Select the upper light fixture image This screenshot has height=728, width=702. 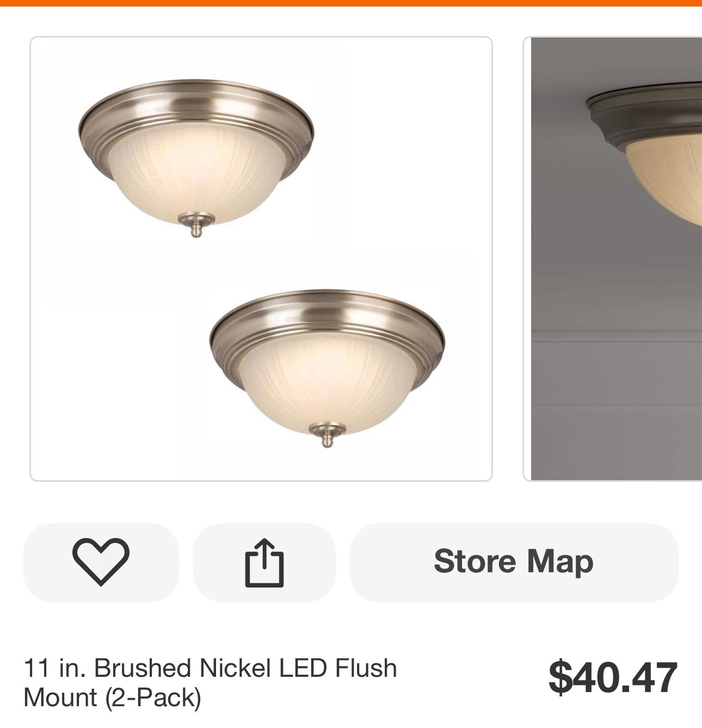click(196, 158)
